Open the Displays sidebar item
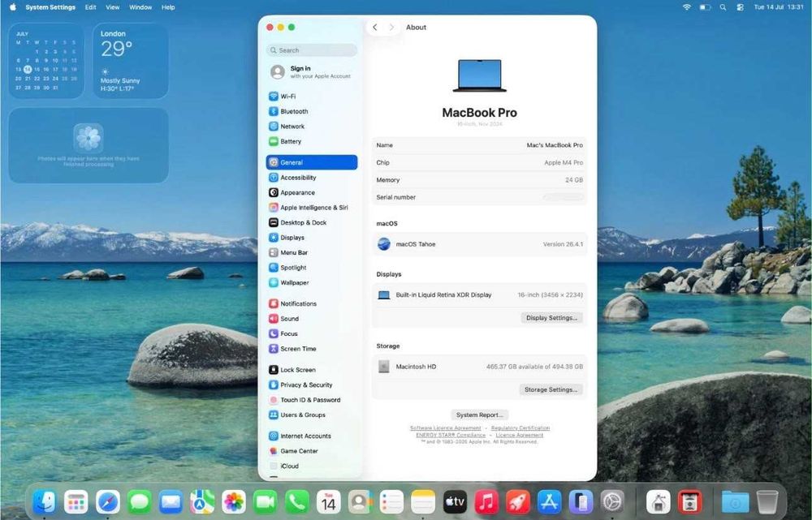Viewport: 812px width, 520px height. coord(311,238)
